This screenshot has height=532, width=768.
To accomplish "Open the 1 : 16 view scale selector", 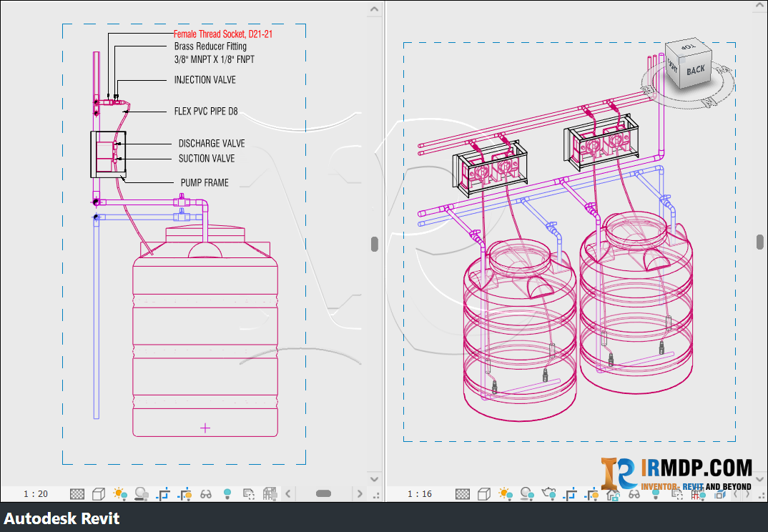I will click(x=420, y=494).
